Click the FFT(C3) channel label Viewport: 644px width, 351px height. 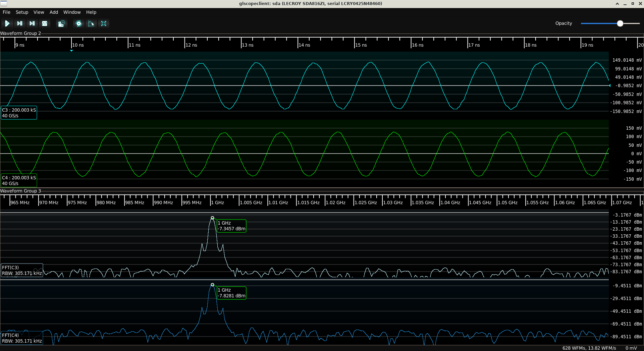[x=22, y=270]
